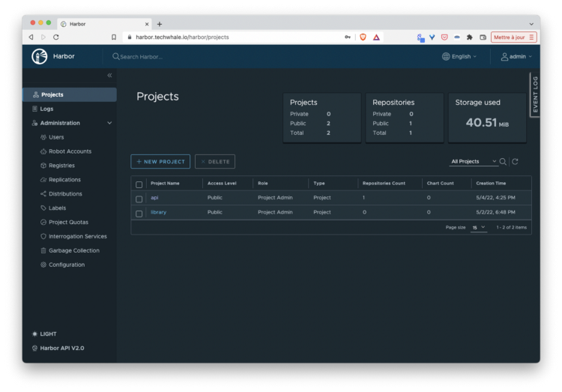Image resolution: width=562 pixels, height=392 pixels.
Task: Click the Role column header
Action: (263, 184)
